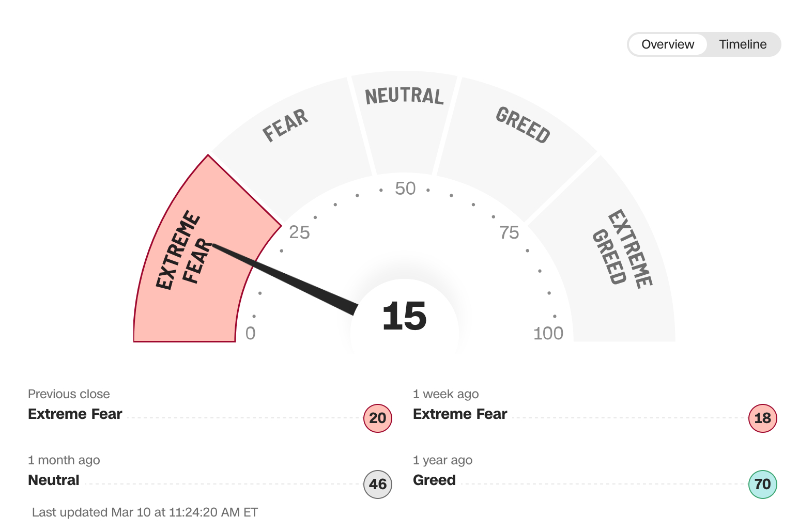The image size is (799, 532).
Task: Click the Last updated timestamp text
Action: 145,512
